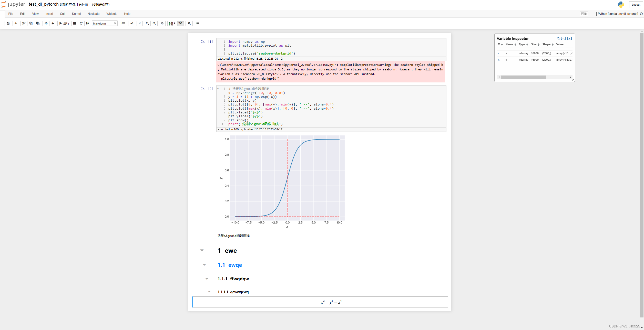Open the File menu
This screenshot has width=644, height=330.
tap(11, 14)
